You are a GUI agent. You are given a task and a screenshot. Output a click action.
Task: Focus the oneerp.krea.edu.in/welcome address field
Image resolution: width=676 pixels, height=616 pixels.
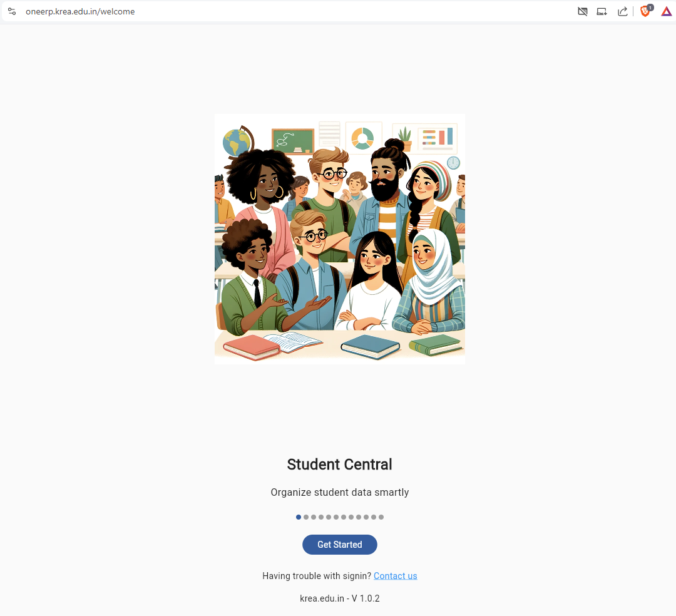tap(80, 12)
